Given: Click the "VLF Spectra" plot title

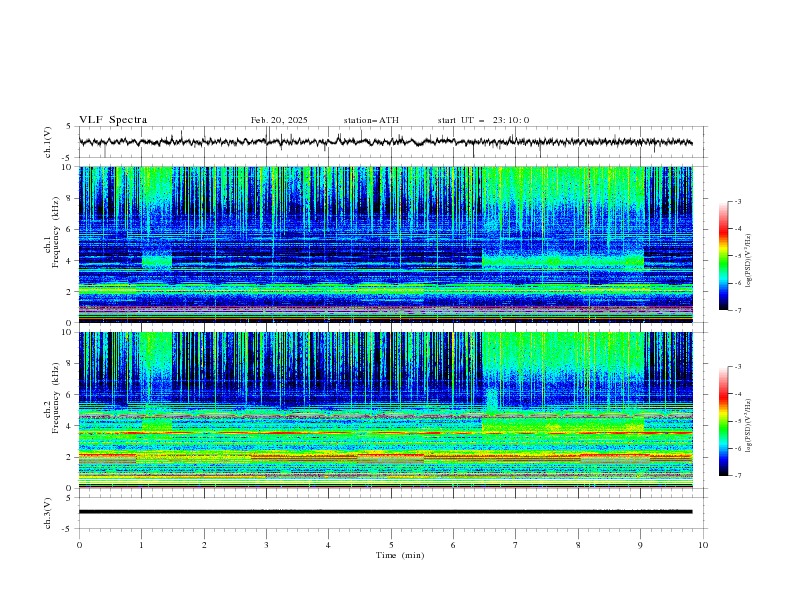Looking at the screenshot, I should (x=113, y=120).
